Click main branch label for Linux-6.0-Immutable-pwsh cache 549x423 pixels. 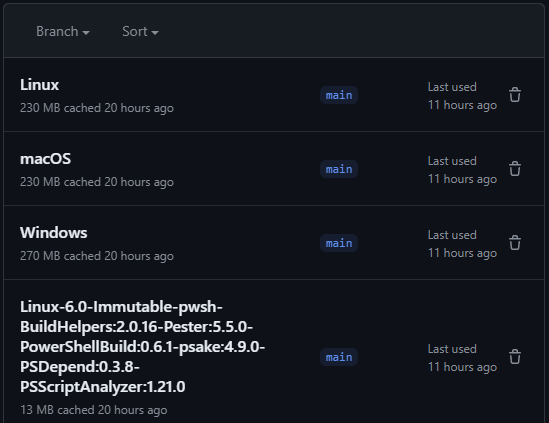pos(339,357)
